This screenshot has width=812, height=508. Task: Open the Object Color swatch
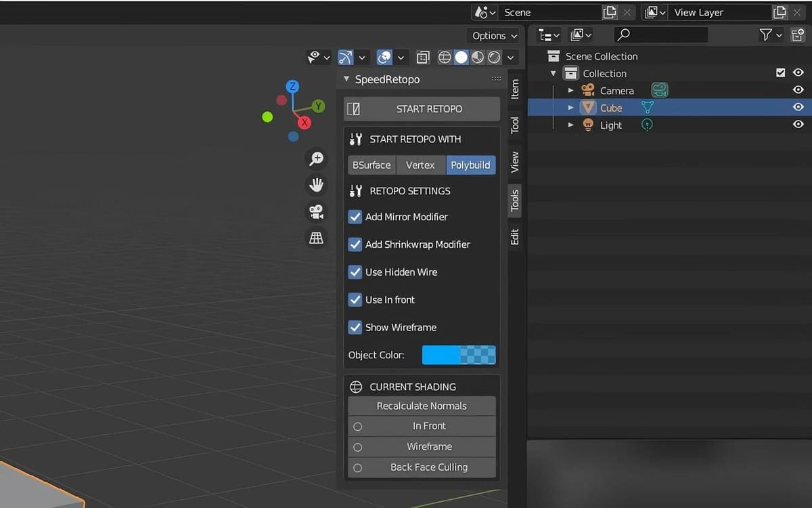[459, 355]
